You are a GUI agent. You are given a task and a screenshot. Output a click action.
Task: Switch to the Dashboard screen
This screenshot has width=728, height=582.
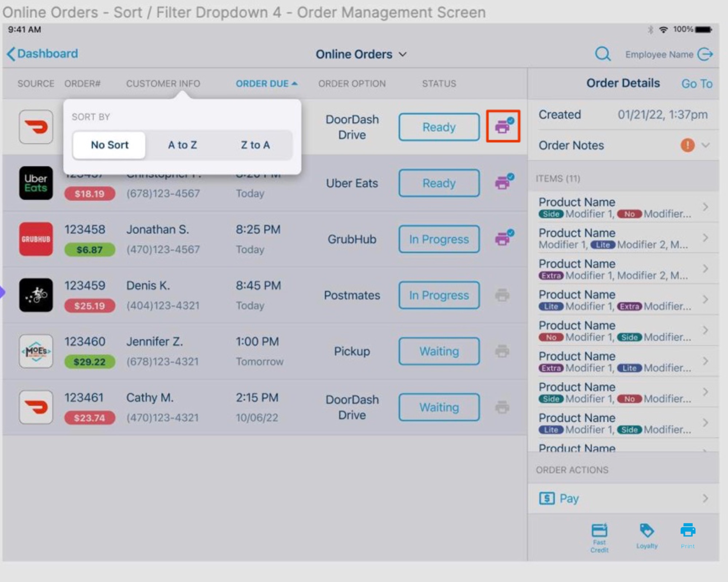(x=42, y=53)
